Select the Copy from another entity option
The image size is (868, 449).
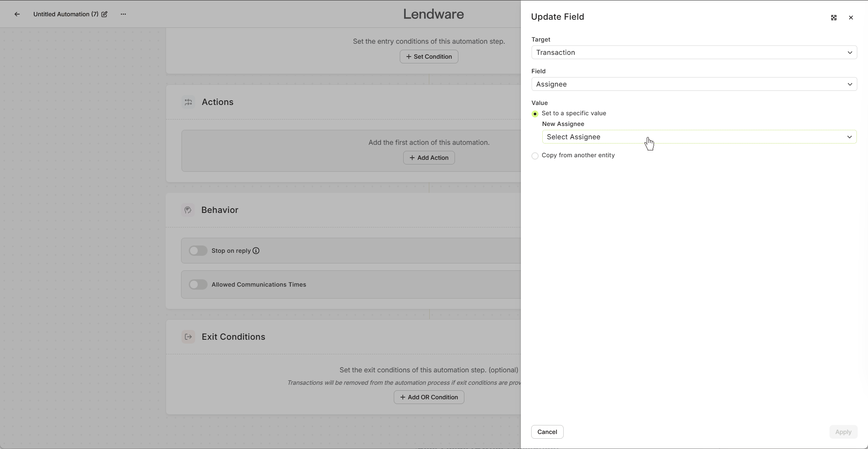click(535, 156)
